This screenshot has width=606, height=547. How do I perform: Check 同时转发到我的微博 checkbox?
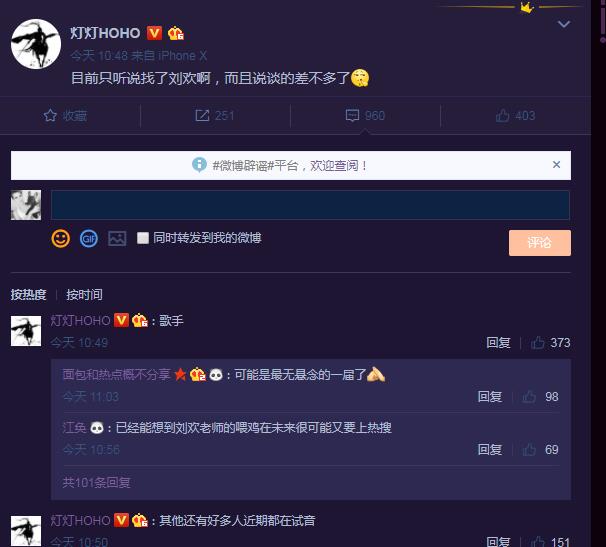143,238
